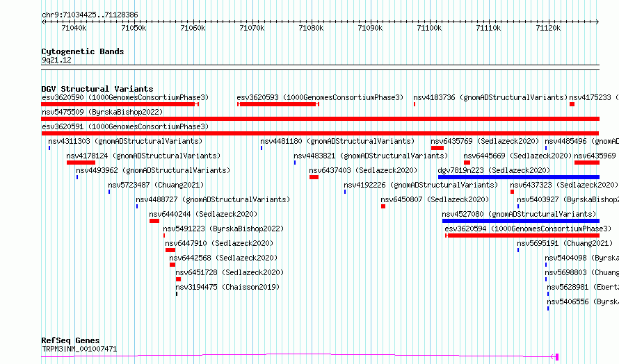The width and height of the screenshot is (619, 364).
Task: Click esv3620594 variant label
Action: click(528, 229)
